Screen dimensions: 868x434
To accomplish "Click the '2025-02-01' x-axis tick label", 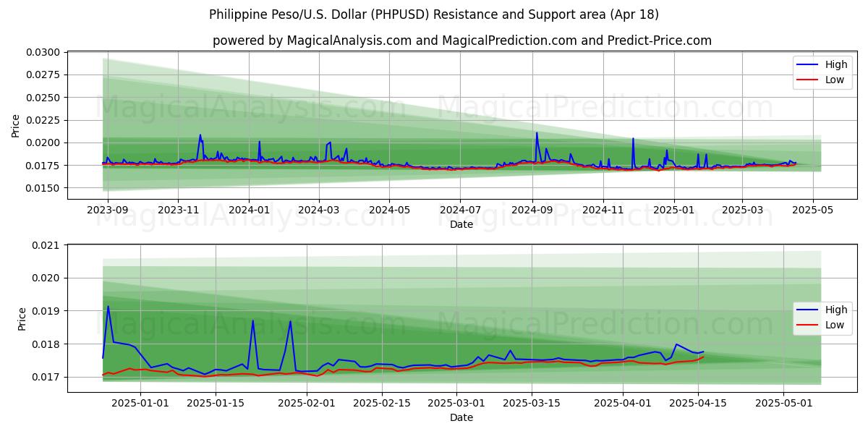I will click(307, 403).
